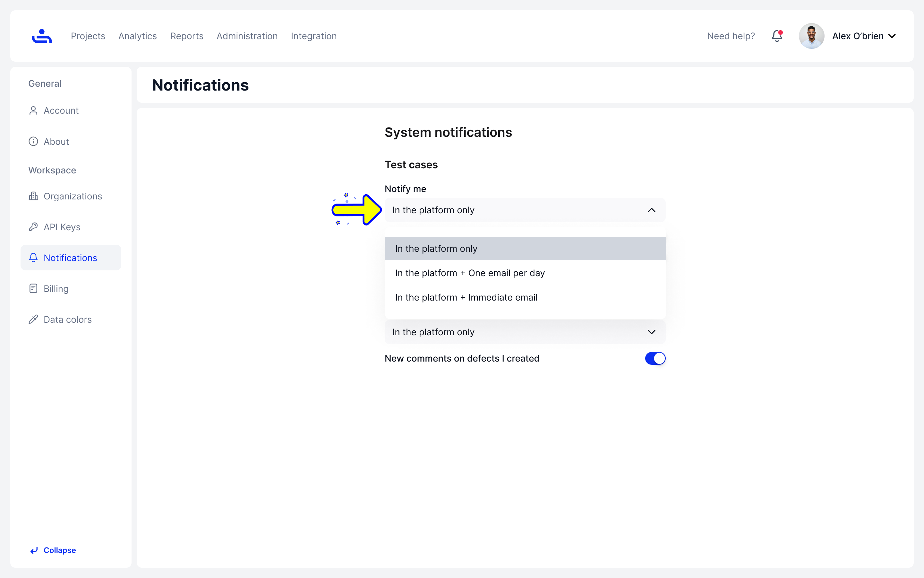Open the Integration menu
The height and width of the screenshot is (578, 924).
click(314, 36)
